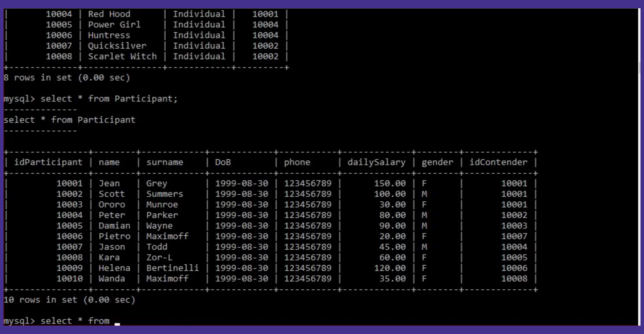Select the name 'Ororo'
Image resolution: width=644 pixels, height=334 pixels.
(x=112, y=204)
